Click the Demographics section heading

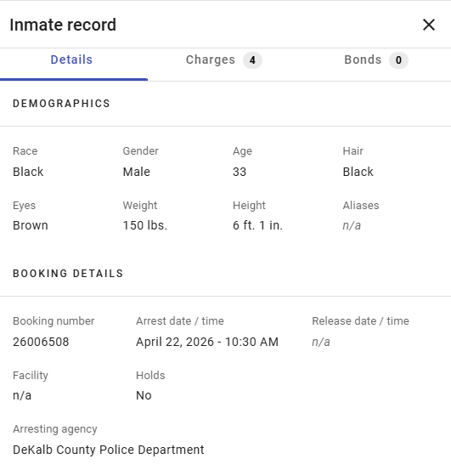[x=61, y=104]
